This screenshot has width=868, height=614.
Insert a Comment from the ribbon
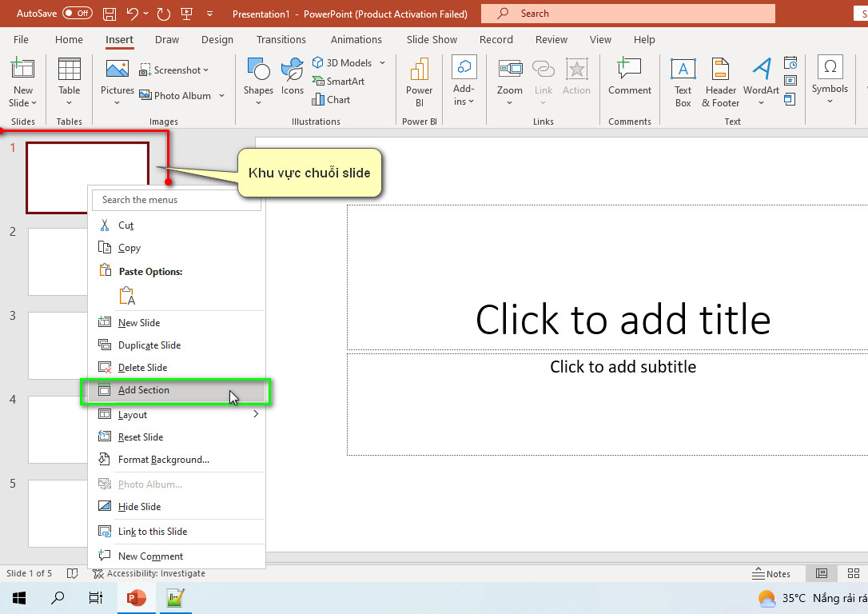tap(629, 77)
